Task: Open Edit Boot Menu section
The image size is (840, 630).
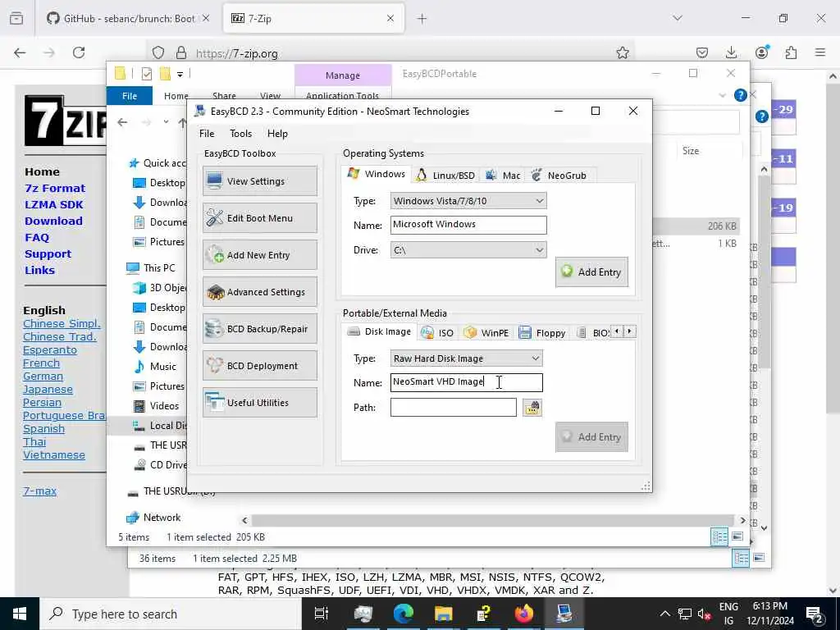Action: (x=260, y=218)
